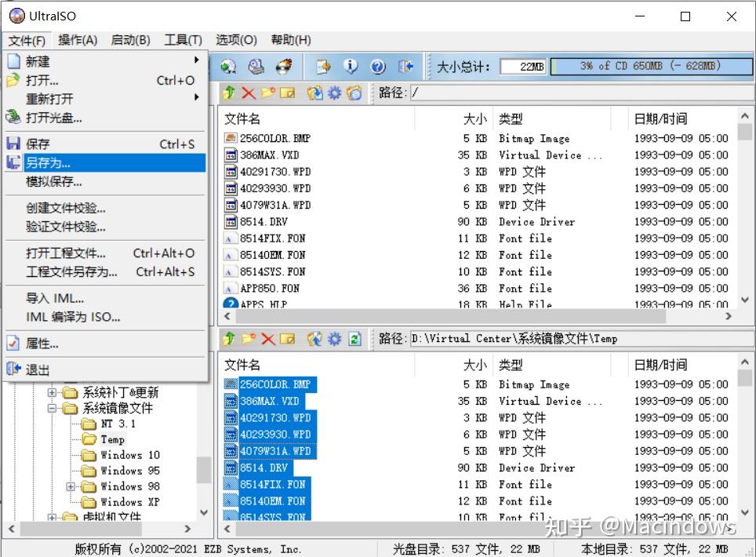Image resolution: width=756 pixels, height=557 pixels.
Task: Select IML 编译为 ISO... entry
Action: click(106, 317)
